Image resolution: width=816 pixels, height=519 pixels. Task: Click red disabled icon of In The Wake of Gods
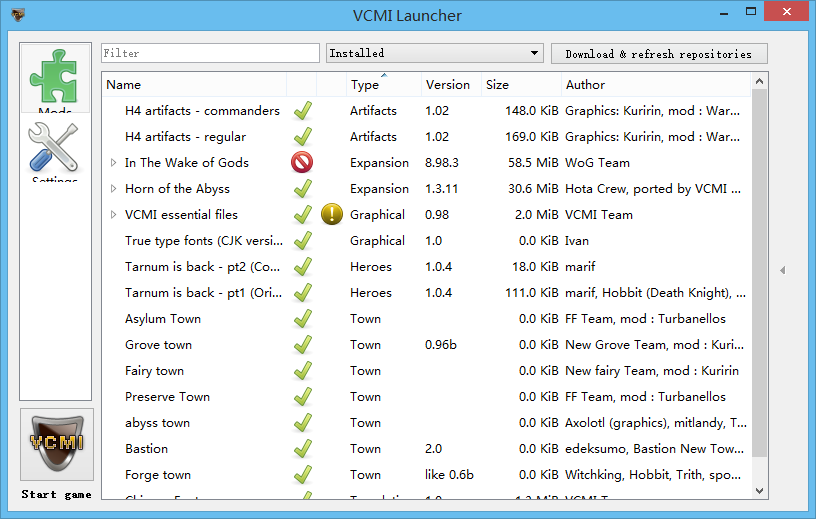coord(302,162)
